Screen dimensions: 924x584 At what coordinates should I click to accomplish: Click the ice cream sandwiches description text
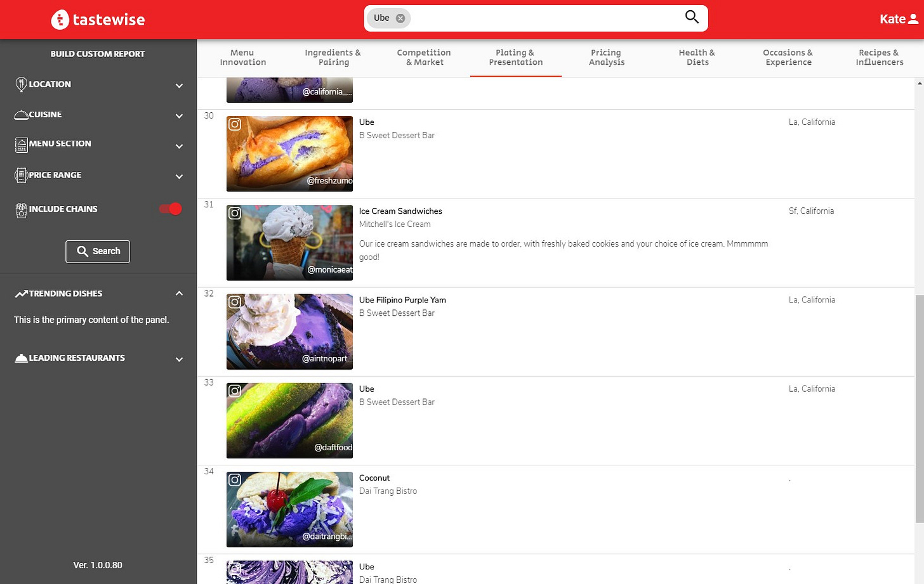tap(564, 250)
